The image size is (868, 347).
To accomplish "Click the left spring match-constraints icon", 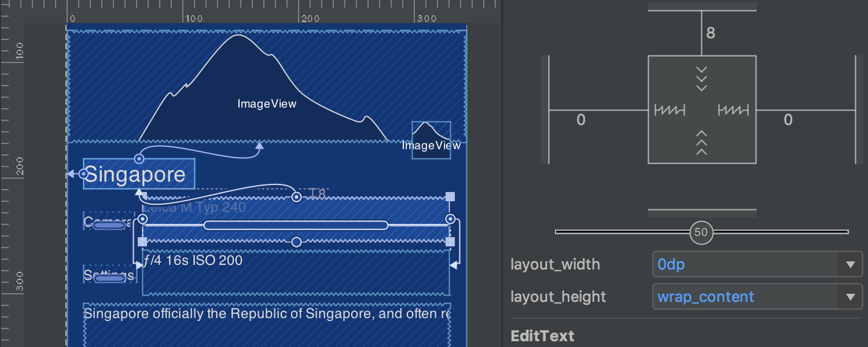I will coord(671,110).
